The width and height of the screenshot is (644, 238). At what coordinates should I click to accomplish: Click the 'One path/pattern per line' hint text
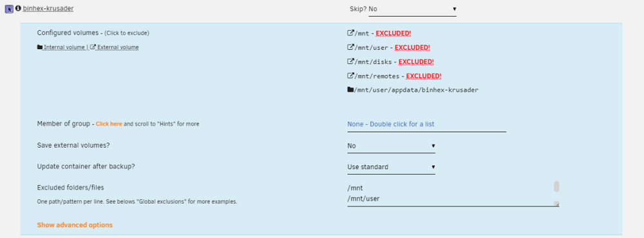pos(137,203)
